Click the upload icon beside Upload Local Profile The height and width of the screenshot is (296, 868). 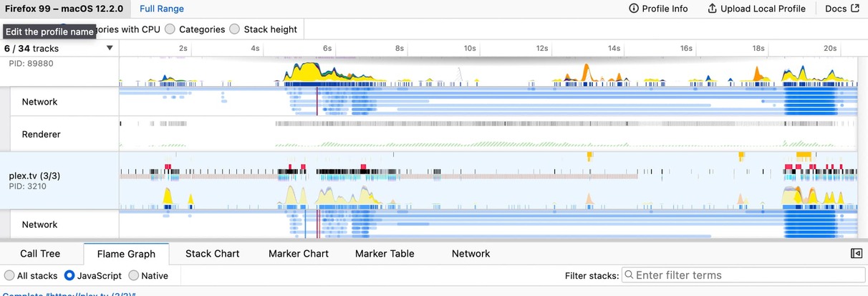point(712,9)
